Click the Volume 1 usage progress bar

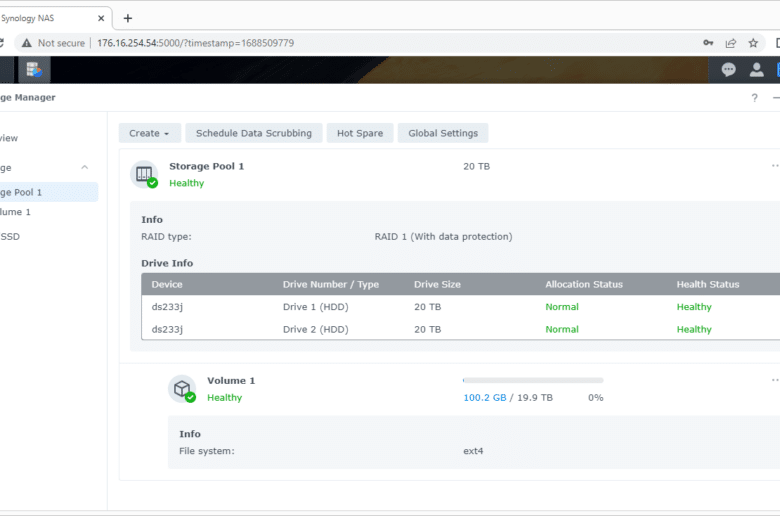point(533,380)
